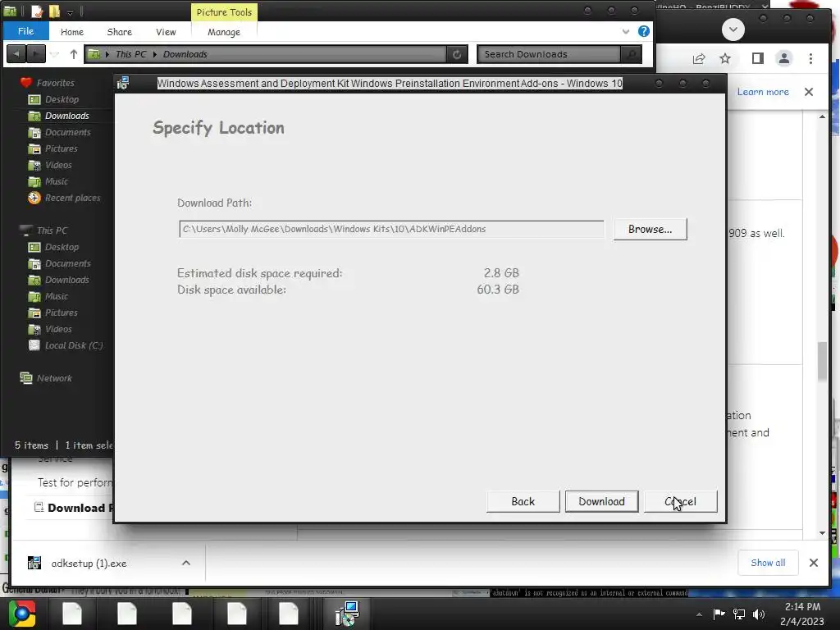Select Videos under Favorites

tap(58, 165)
